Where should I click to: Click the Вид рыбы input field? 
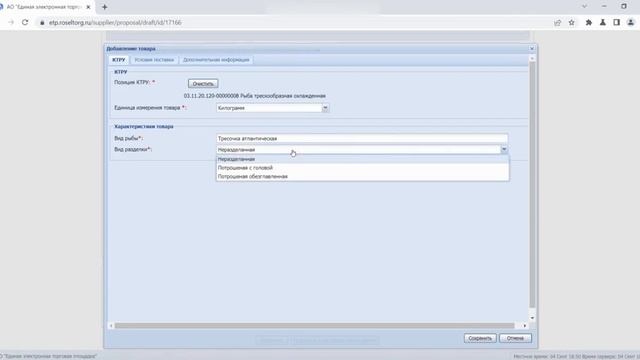pyautogui.click(x=362, y=139)
